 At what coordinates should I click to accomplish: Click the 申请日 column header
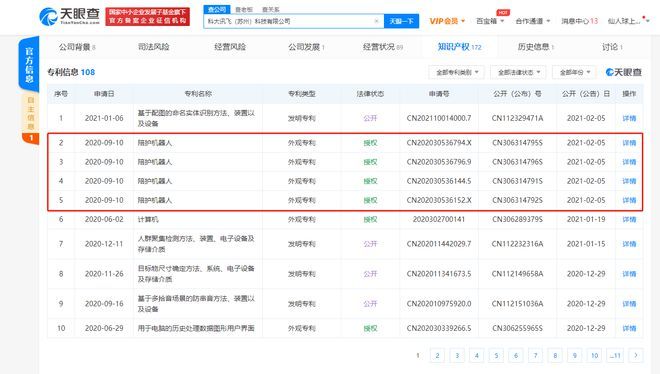coord(104,94)
